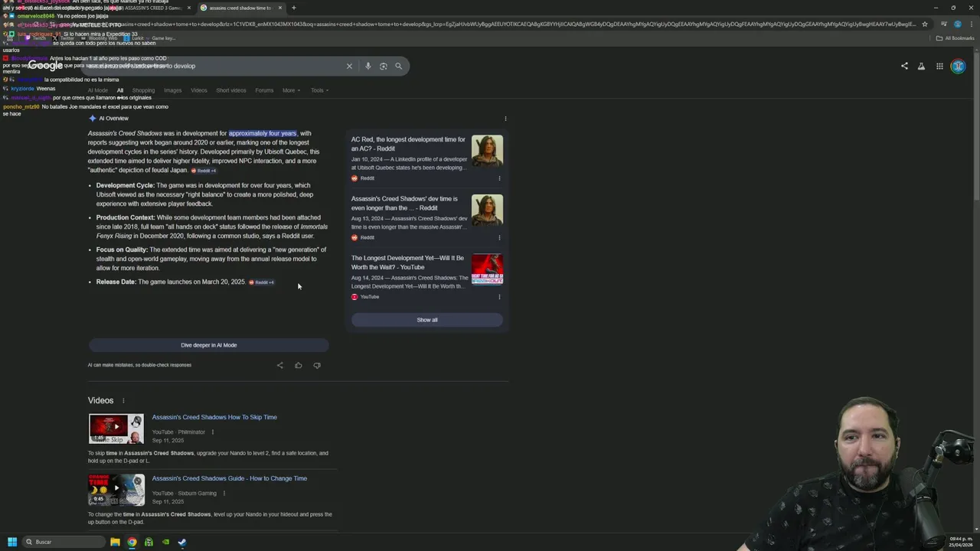Play the How to Change Time video thumbnail
Image resolution: width=980 pixels, height=551 pixels.
click(116, 491)
